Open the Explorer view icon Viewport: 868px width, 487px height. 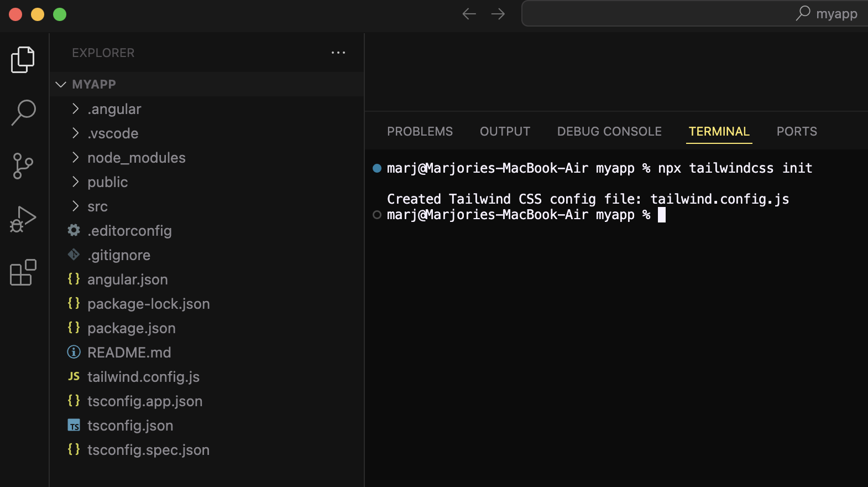pyautogui.click(x=23, y=59)
